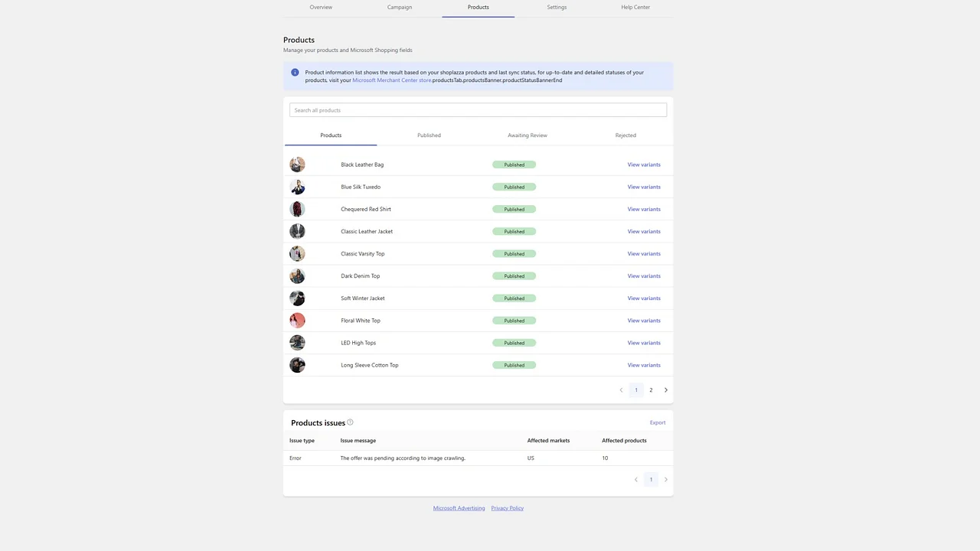The width and height of the screenshot is (980, 551).
Task: Switch to the Published tab
Action: tap(429, 135)
